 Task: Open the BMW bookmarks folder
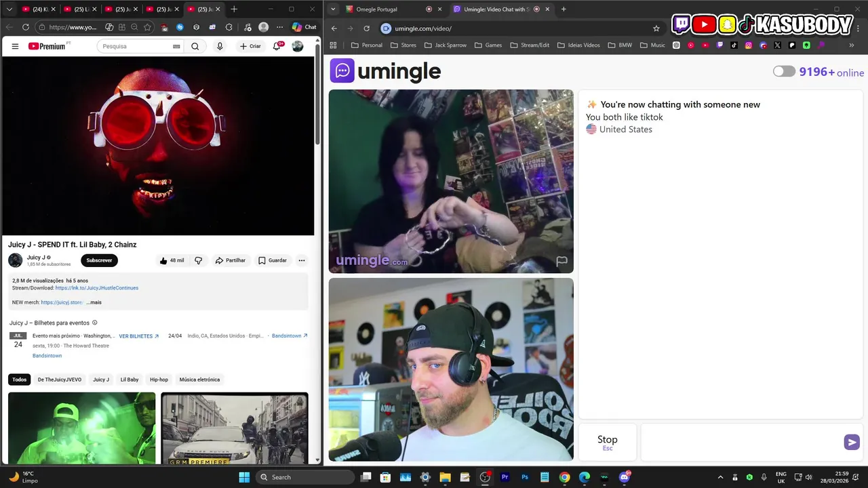click(x=620, y=45)
